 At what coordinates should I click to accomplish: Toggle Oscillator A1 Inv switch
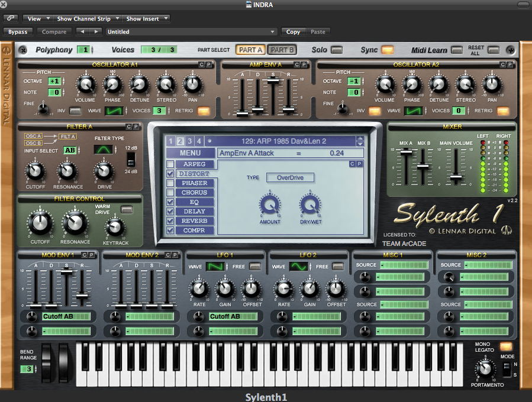[x=75, y=111]
